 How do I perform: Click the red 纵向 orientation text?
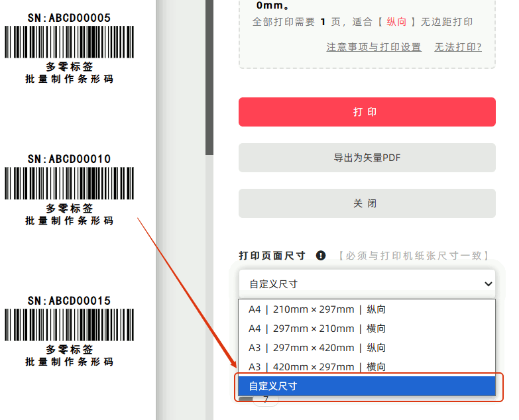[396, 22]
